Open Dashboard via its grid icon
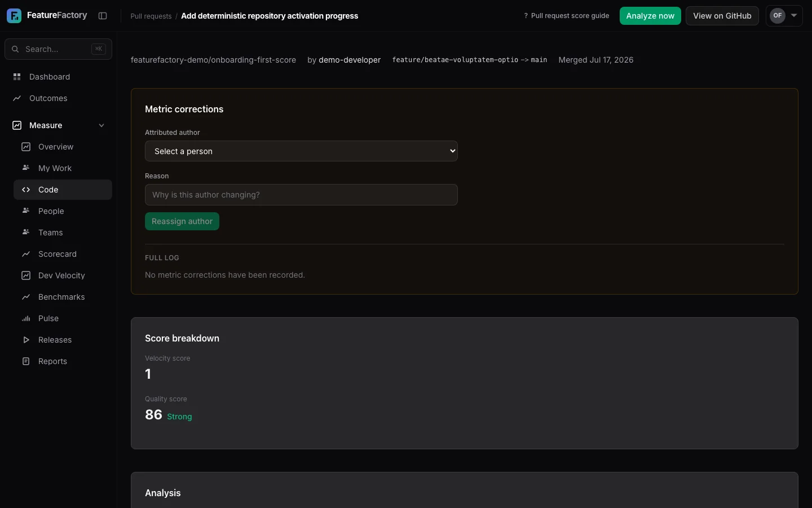The width and height of the screenshot is (812, 508). pos(17,77)
